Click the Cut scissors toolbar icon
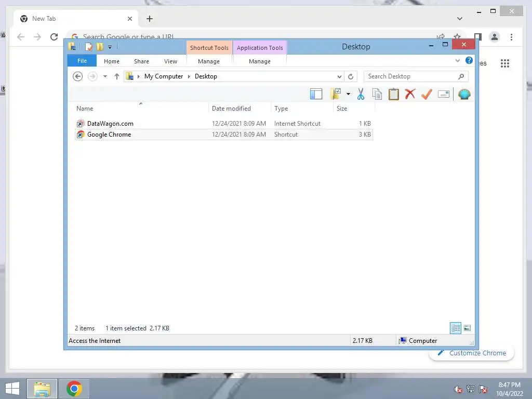Image resolution: width=532 pixels, height=399 pixels. tap(361, 94)
